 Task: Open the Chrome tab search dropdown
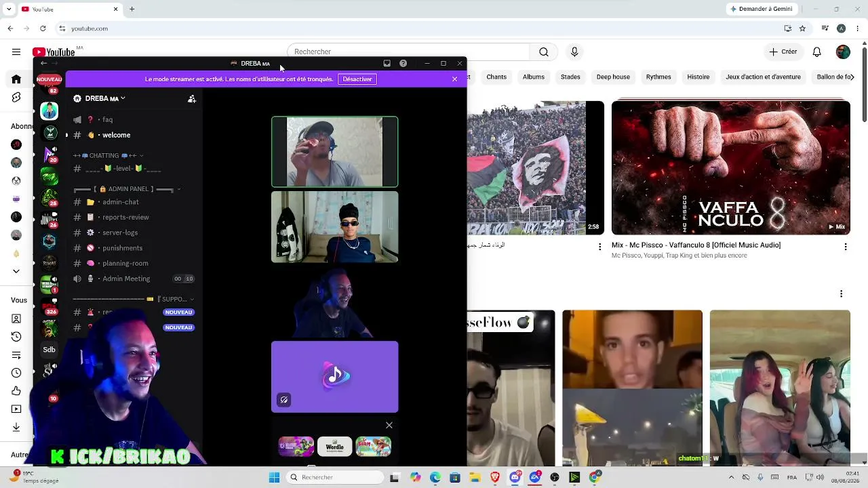coord(10,9)
